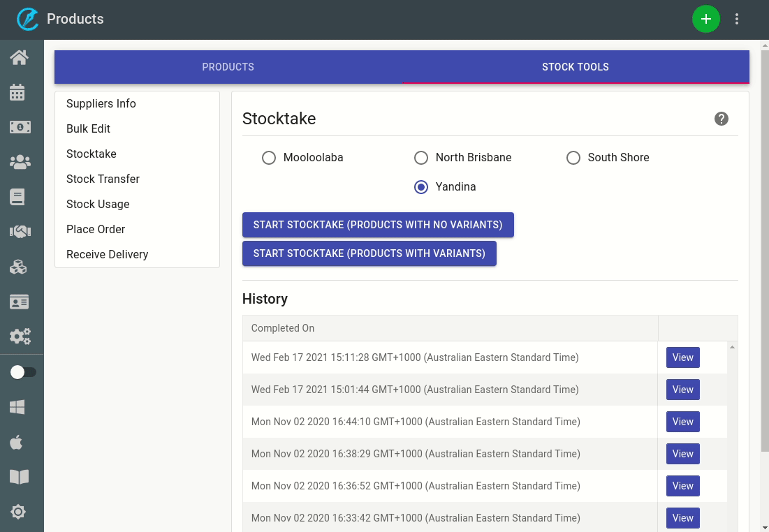The height and width of the screenshot is (532, 769).
Task: Click the Wed Feb 17 2021 15:11:28 entry
Action: click(415, 357)
